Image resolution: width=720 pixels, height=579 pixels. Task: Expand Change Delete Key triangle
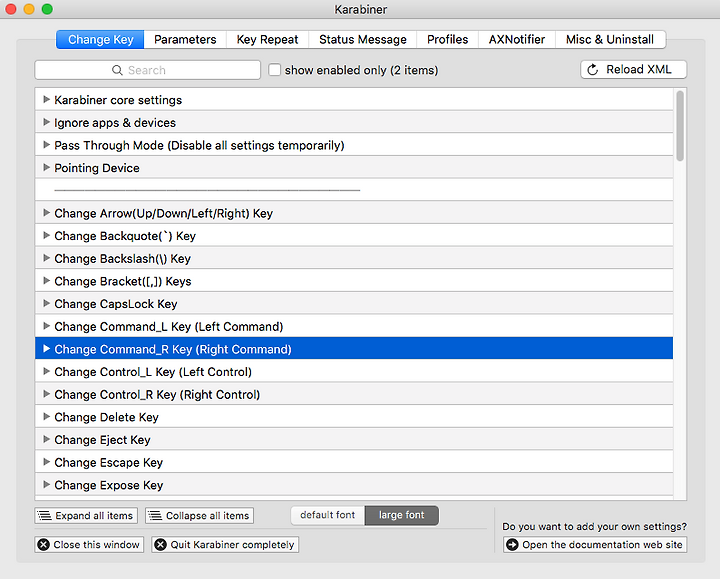(x=46, y=416)
